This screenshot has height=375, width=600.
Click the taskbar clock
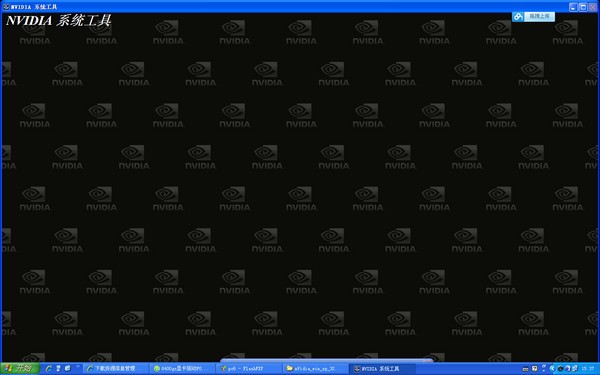coord(587,368)
